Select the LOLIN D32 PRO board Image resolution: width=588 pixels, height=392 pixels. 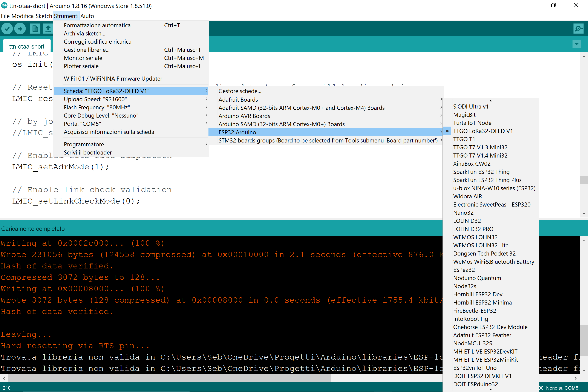point(491,229)
